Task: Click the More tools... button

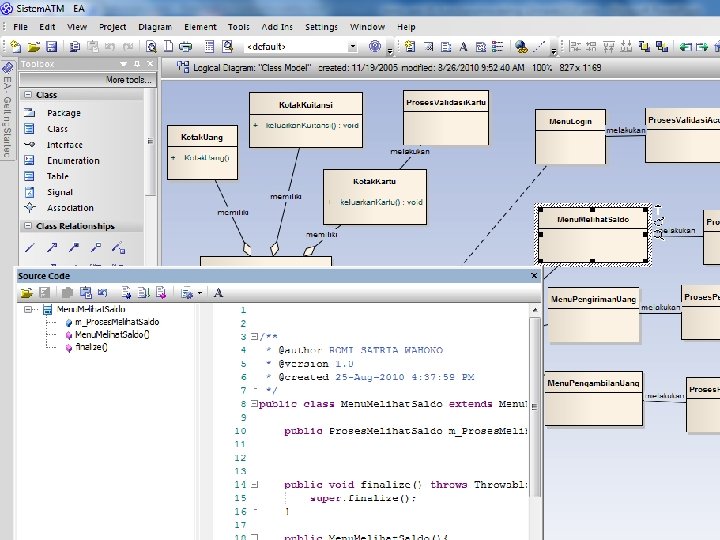Action: point(128,80)
